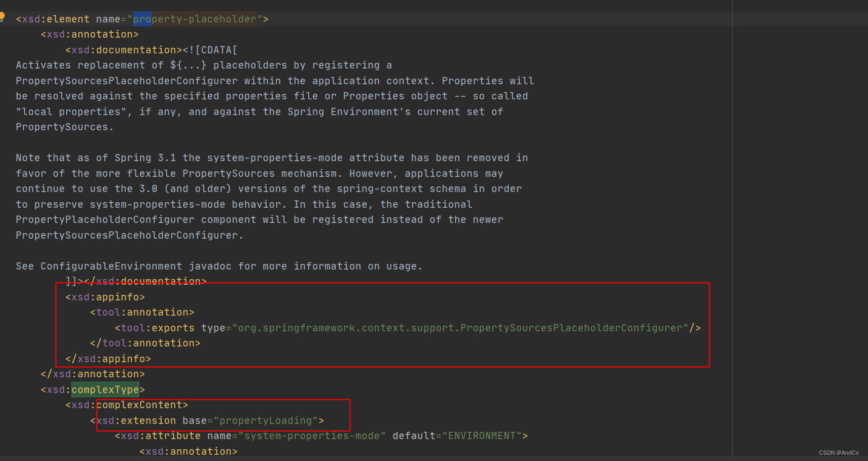Click the "system-properties-mode" attribute name value
868x461 pixels.
[312, 436]
